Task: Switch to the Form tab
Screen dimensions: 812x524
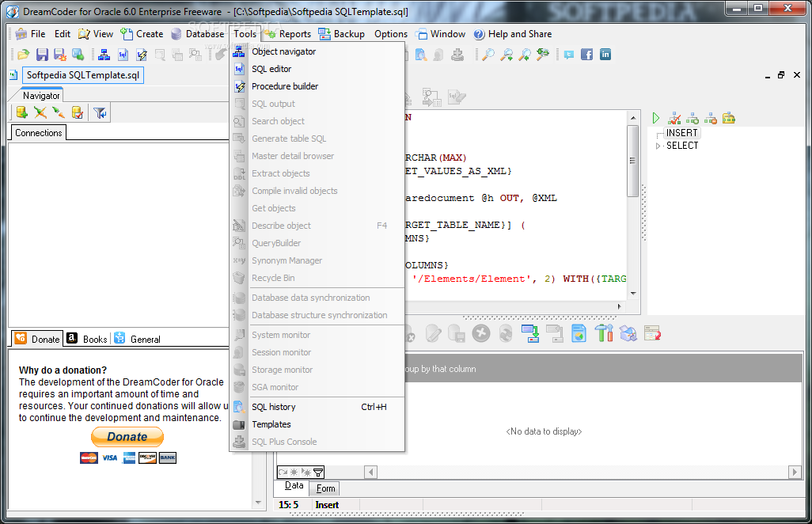Action: (x=326, y=488)
